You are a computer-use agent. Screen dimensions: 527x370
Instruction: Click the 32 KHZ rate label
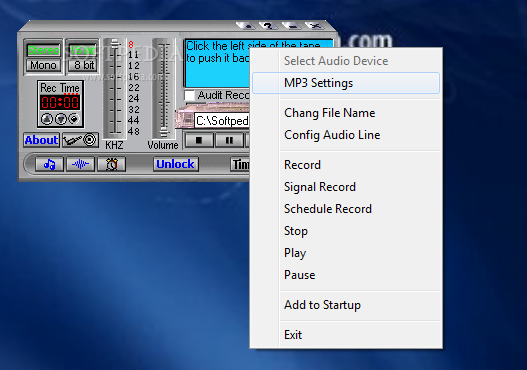pos(133,110)
